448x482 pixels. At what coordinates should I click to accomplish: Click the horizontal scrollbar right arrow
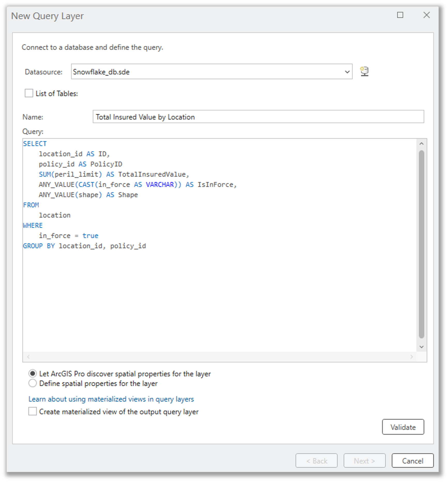(412, 357)
